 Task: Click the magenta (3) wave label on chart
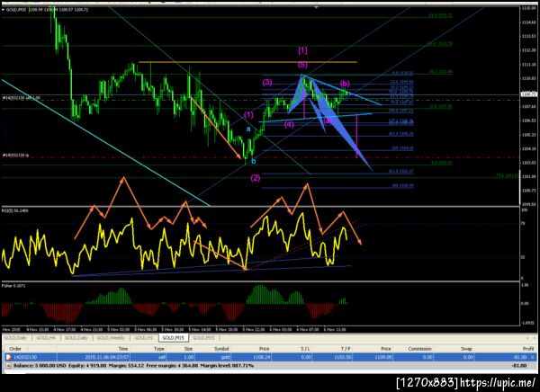267,82
